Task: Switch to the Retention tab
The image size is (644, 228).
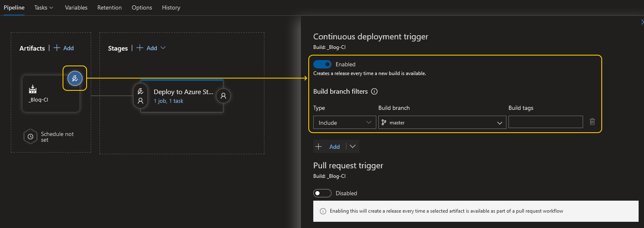Action: 109,7
